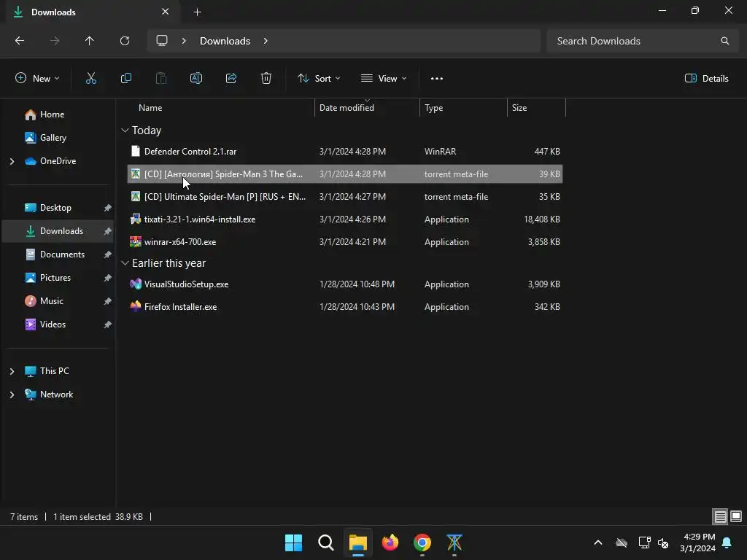Close the Downloads tab
This screenshot has height=560, width=747.
click(x=166, y=12)
